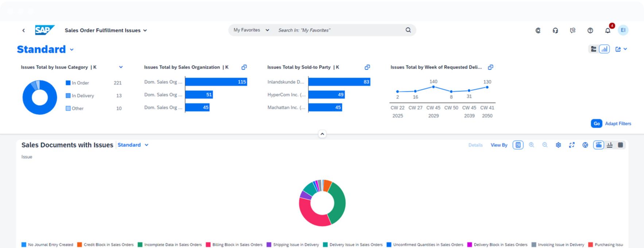Switch to compact filter view
Image resolution: width=644 pixels, height=248 pixels.
pos(594,49)
